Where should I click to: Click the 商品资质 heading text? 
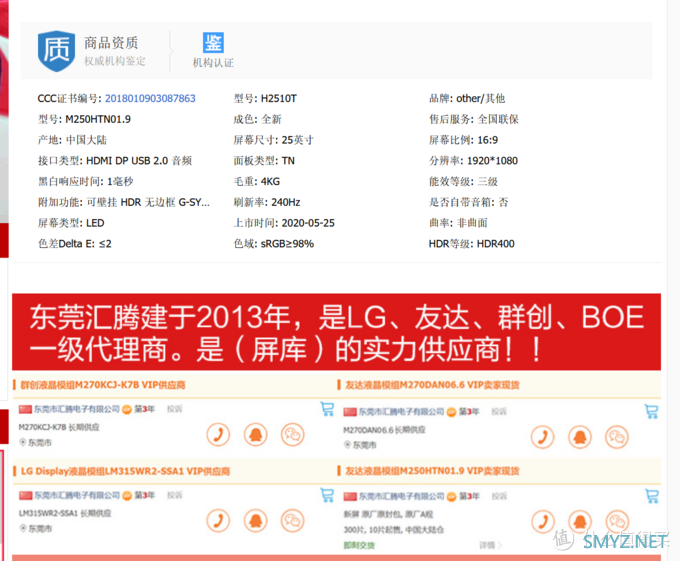(x=111, y=43)
